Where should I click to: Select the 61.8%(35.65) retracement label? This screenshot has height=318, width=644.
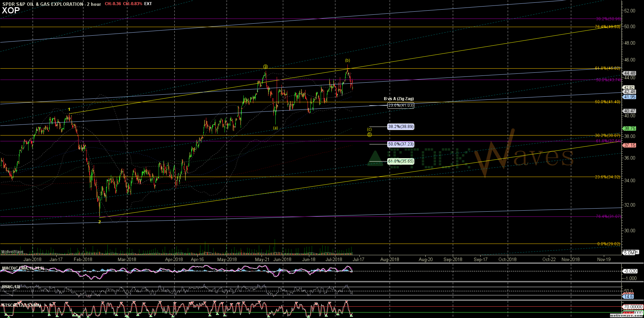coord(401,161)
